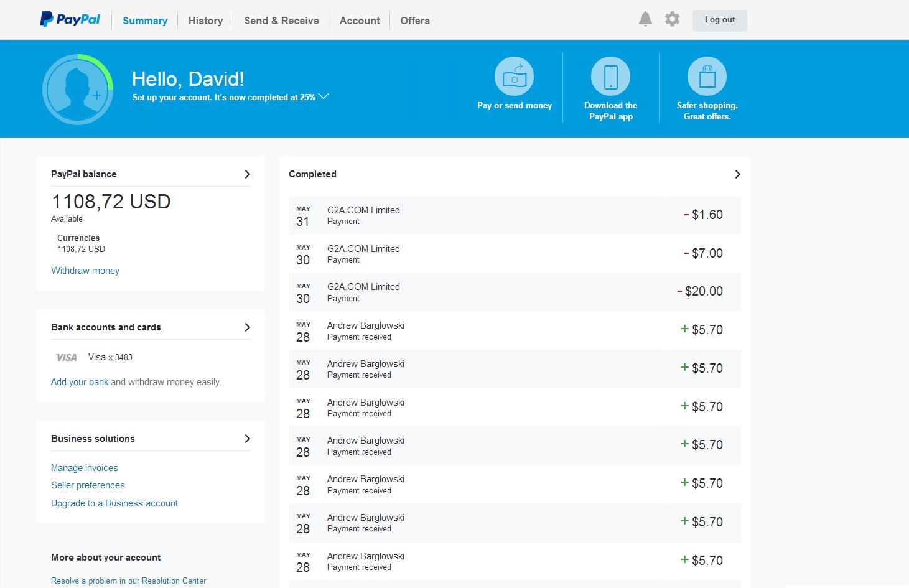This screenshot has width=909, height=588.
Task: Click the profile avatar picture
Action: pos(78,90)
